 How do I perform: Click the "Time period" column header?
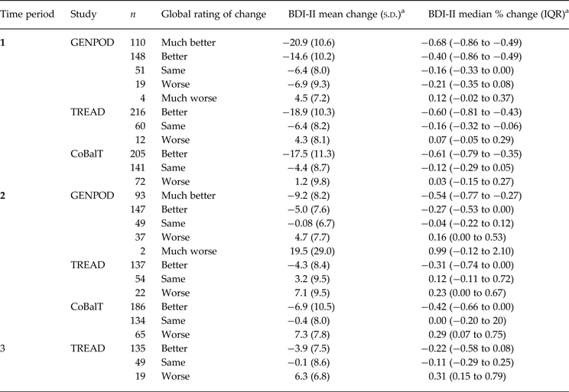(x=28, y=15)
